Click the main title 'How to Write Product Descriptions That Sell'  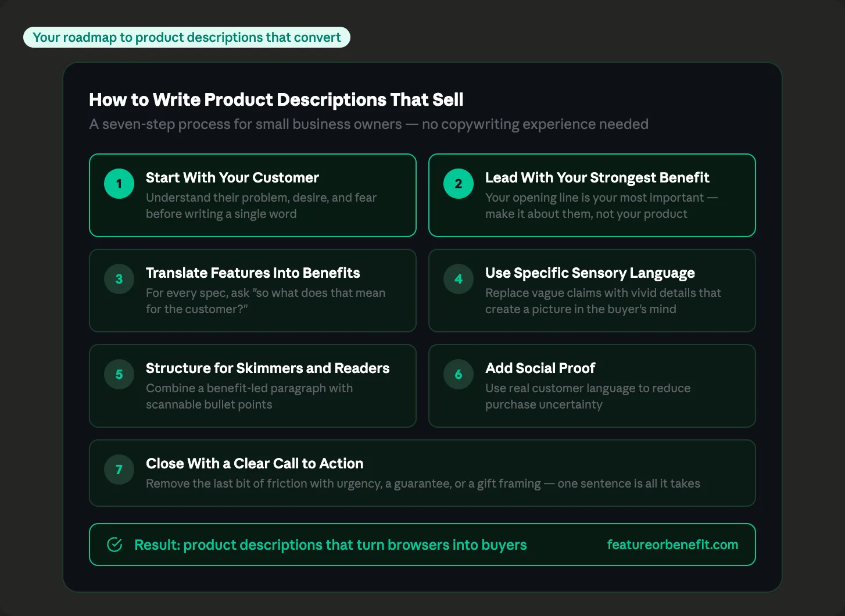coord(276,100)
